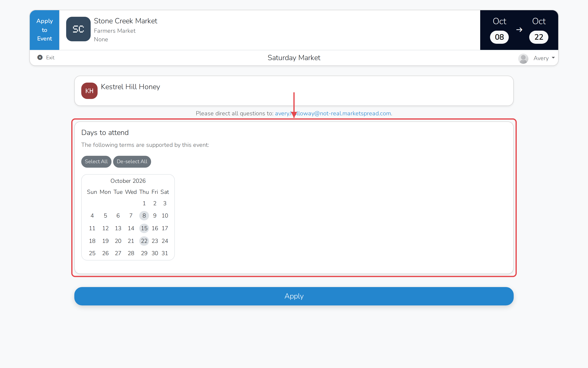
Task: Click calendar day 20
Action: point(118,241)
